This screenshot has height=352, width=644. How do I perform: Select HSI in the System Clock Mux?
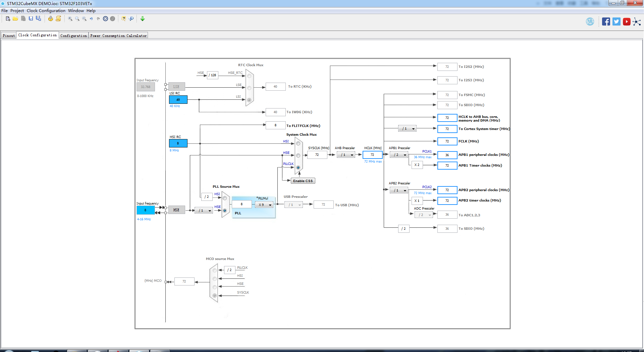click(298, 144)
